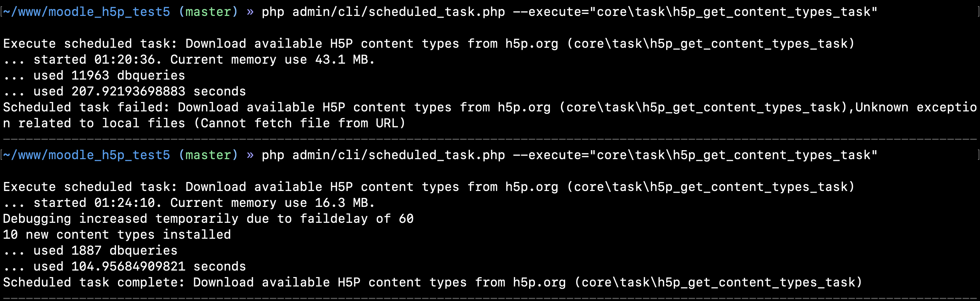Click the 'used 1887 dbqueries' line
The height and width of the screenshot is (301, 980).
(x=90, y=250)
